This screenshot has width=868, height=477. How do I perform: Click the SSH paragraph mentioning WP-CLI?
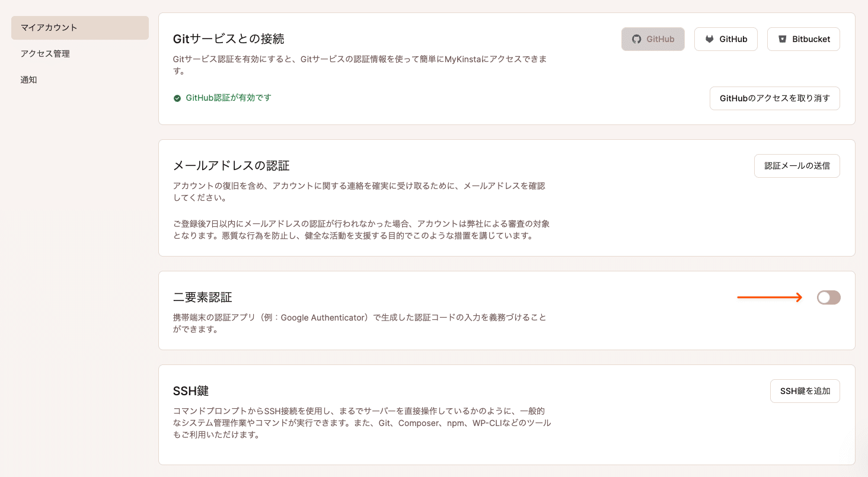(362, 422)
